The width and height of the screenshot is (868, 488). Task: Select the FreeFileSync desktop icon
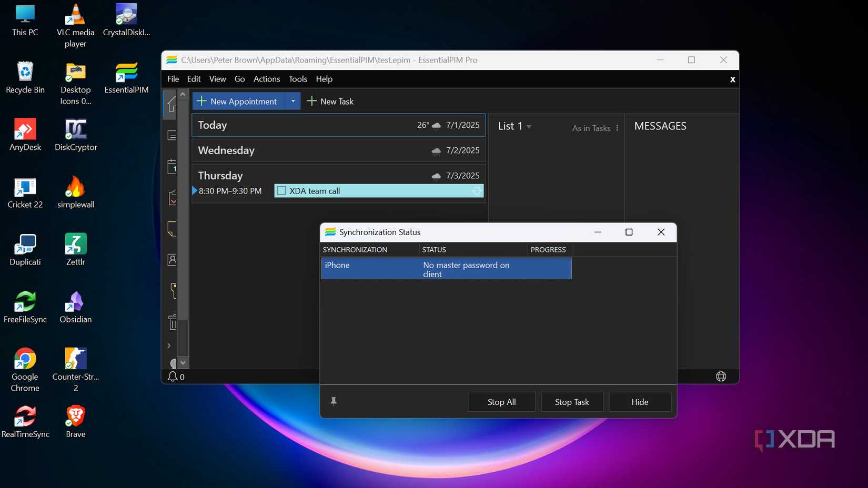[25, 307]
